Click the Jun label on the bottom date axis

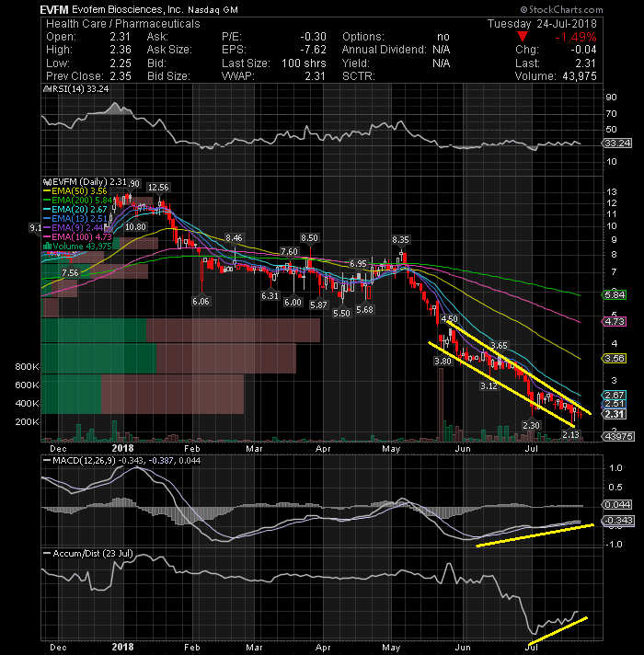point(463,648)
